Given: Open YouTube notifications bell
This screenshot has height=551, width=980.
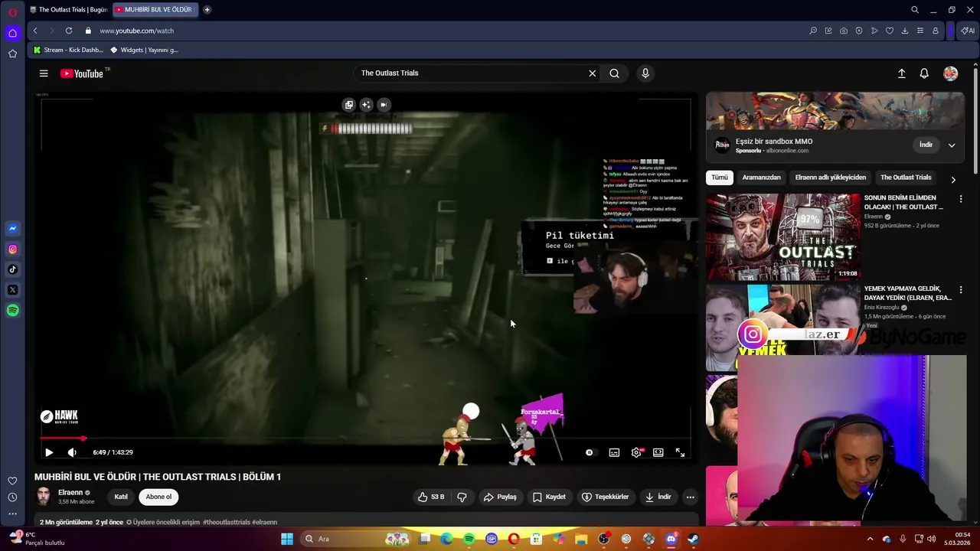Looking at the screenshot, I should click(x=924, y=73).
